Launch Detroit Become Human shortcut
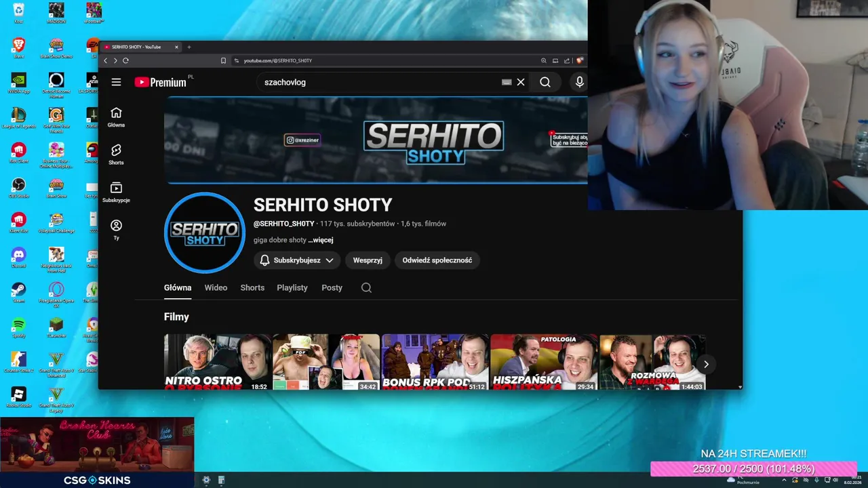Image resolution: width=868 pixels, height=488 pixels. point(56,85)
